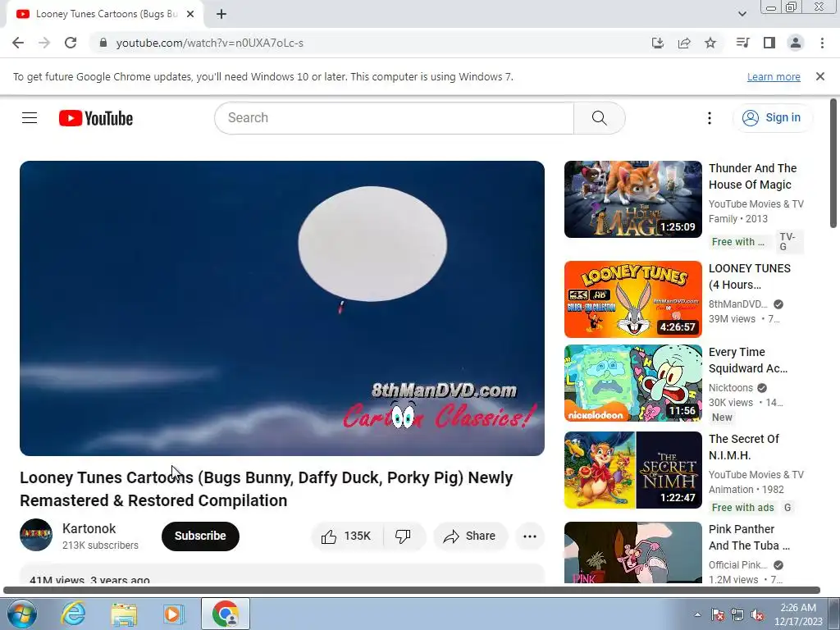Viewport: 840px width, 630px height.
Task: Open Windows Media Player from taskbar
Action: pyautogui.click(x=174, y=614)
